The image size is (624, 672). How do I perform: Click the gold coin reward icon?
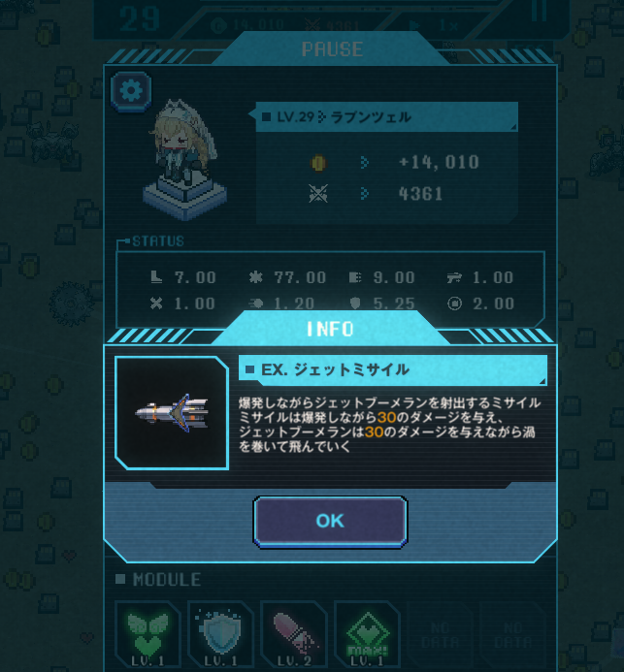(318, 163)
